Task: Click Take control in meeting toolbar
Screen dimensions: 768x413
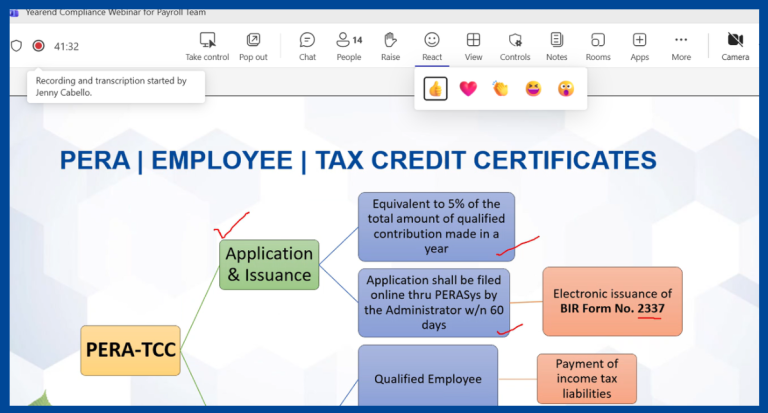Action: [207, 45]
